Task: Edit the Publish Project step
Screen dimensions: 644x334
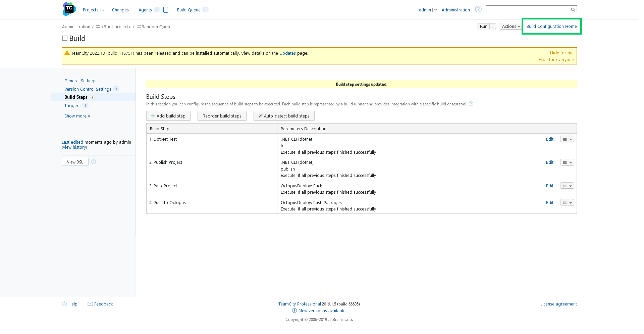Action: 549,162
